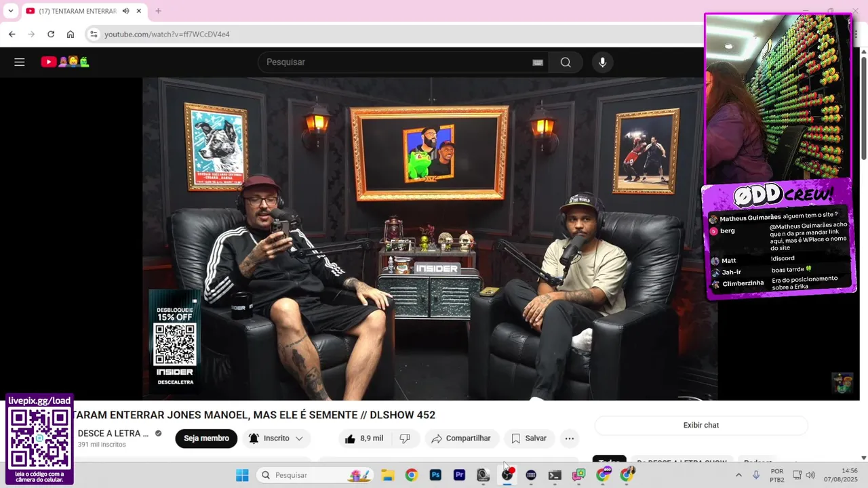Open the terminal app in taskbar

555,475
